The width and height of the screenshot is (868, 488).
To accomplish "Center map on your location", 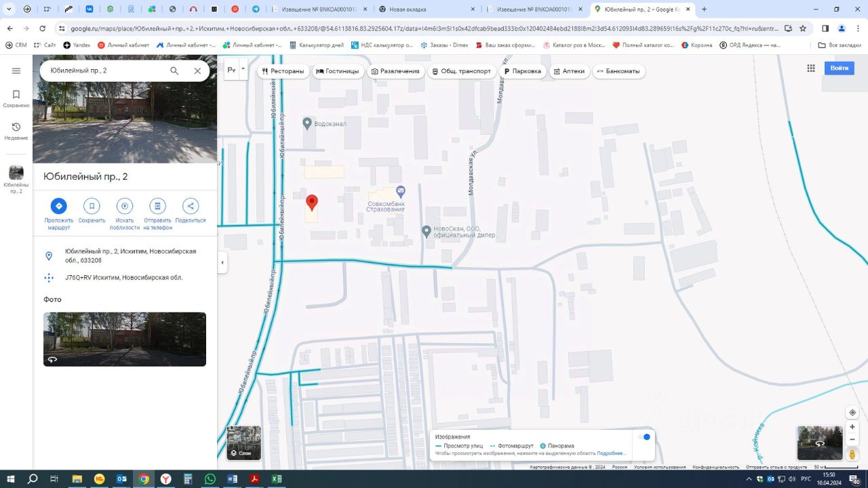I will [852, 413].
